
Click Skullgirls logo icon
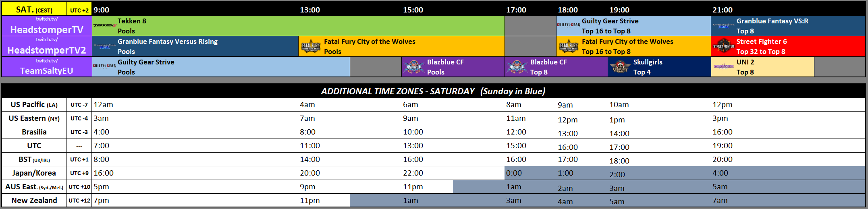click(620, 67)
